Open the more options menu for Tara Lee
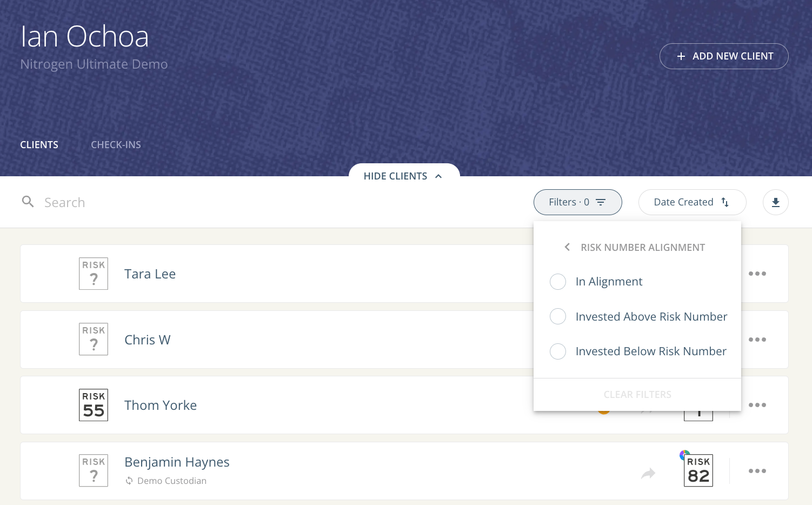Image resolution: width=812 pixels, height=505 pixels. point(757,274)
